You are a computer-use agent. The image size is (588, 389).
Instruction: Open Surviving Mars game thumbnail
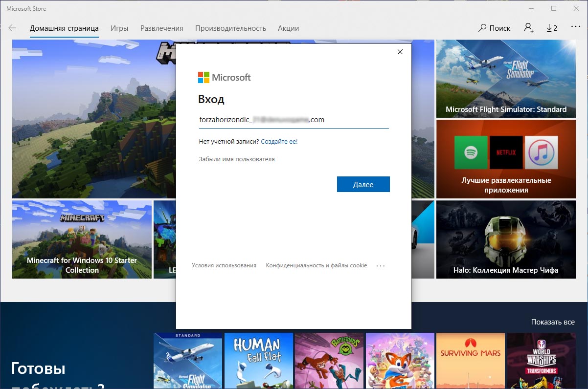click(x=471, y=361)
